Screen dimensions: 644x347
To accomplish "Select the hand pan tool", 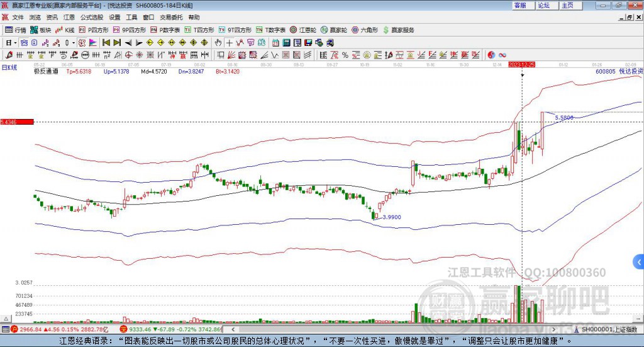I will click(x=218, y=43).
